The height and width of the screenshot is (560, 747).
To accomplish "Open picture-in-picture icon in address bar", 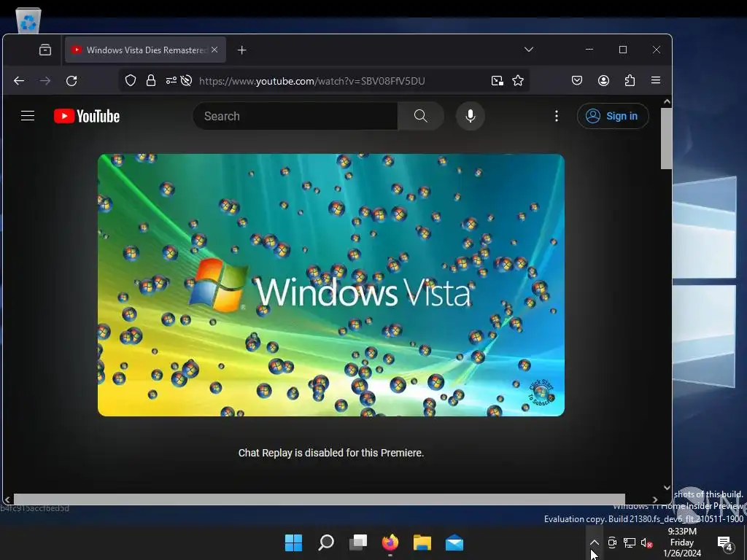I will tap(497, 80).
